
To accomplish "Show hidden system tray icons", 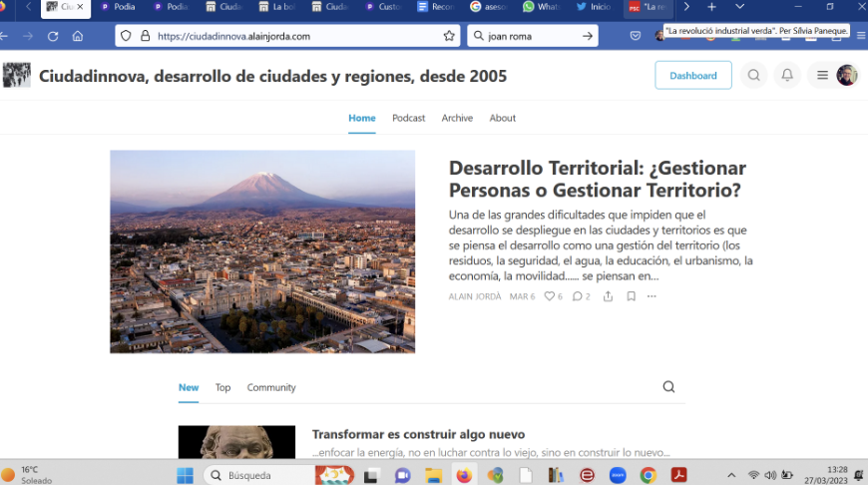I will [x=731, y=475].
